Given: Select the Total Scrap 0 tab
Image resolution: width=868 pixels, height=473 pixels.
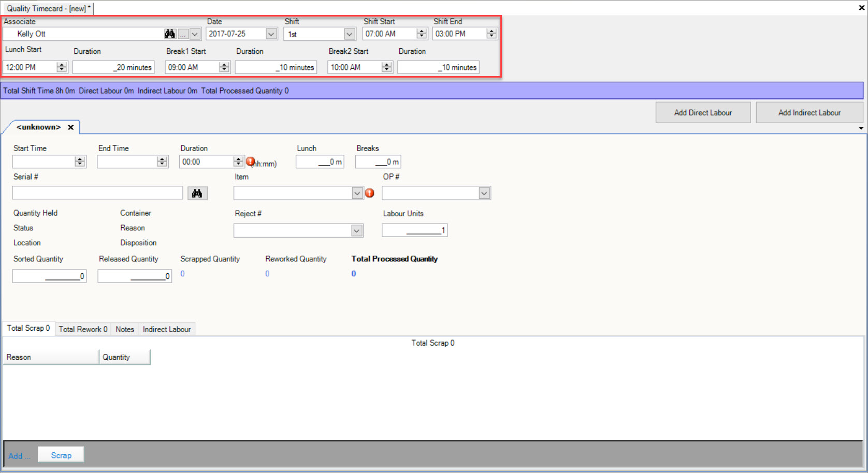Looking at the screenshot, I should [x=28, y=328].
